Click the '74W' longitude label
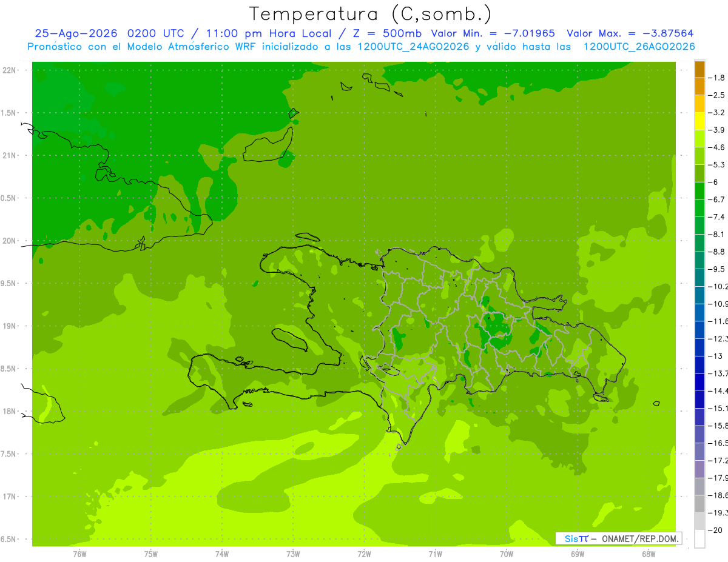Image resolution: width=728 pixels, height=562 pixels. click(x=222, y=554)
